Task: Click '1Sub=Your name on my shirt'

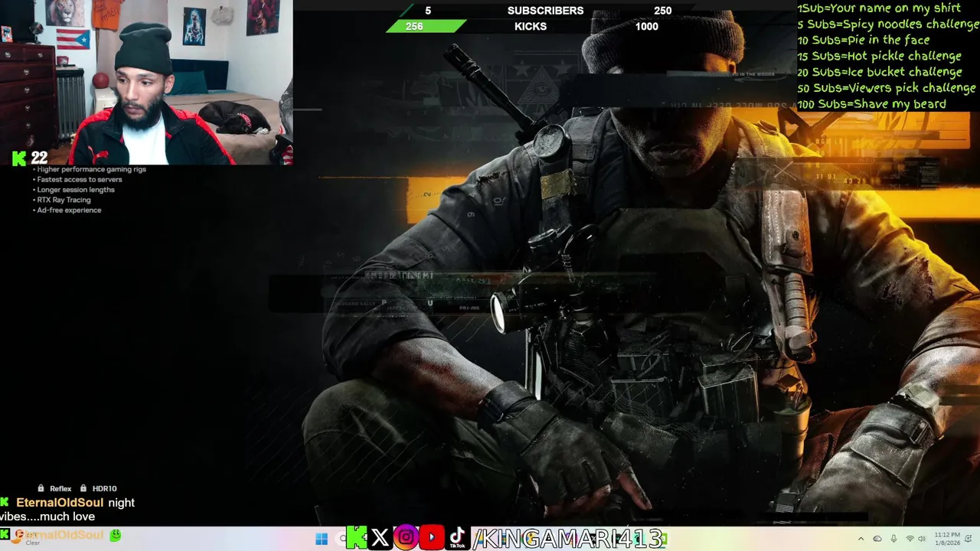Action: [879, 8]
